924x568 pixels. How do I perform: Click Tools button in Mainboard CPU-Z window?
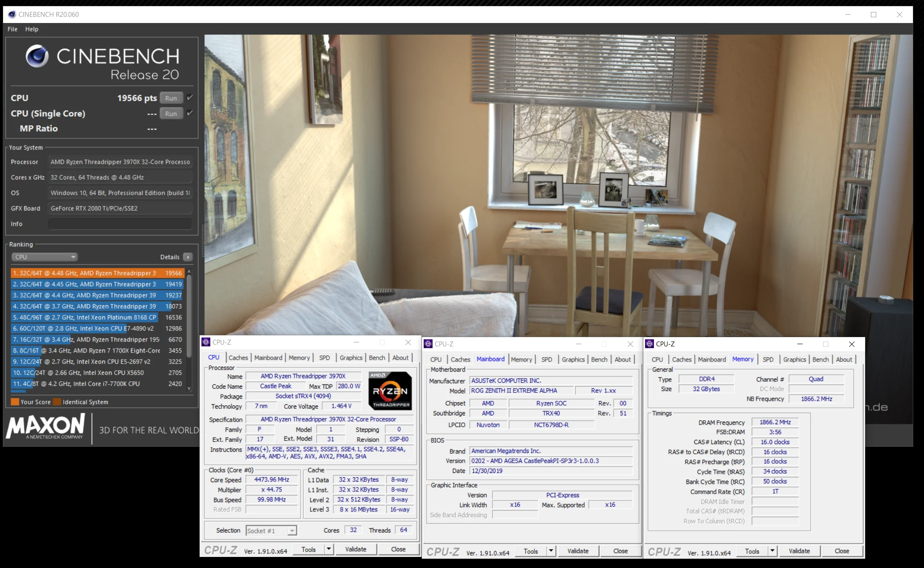point(531,551)
